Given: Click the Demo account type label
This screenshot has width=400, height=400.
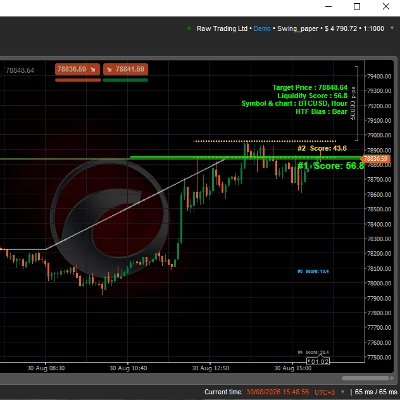Looking at the screenshot, I should point(262,29).
